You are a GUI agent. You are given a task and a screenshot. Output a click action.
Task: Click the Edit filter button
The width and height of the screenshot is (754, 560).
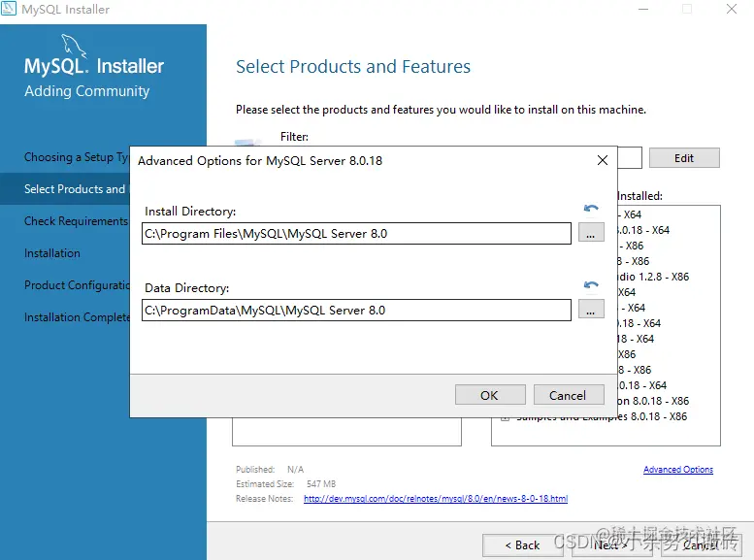point(684,158)
